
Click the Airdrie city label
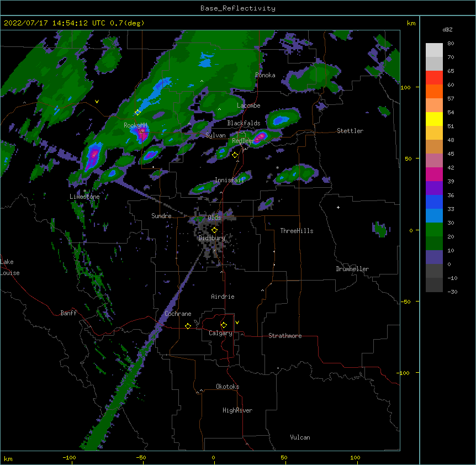point(223,297)
